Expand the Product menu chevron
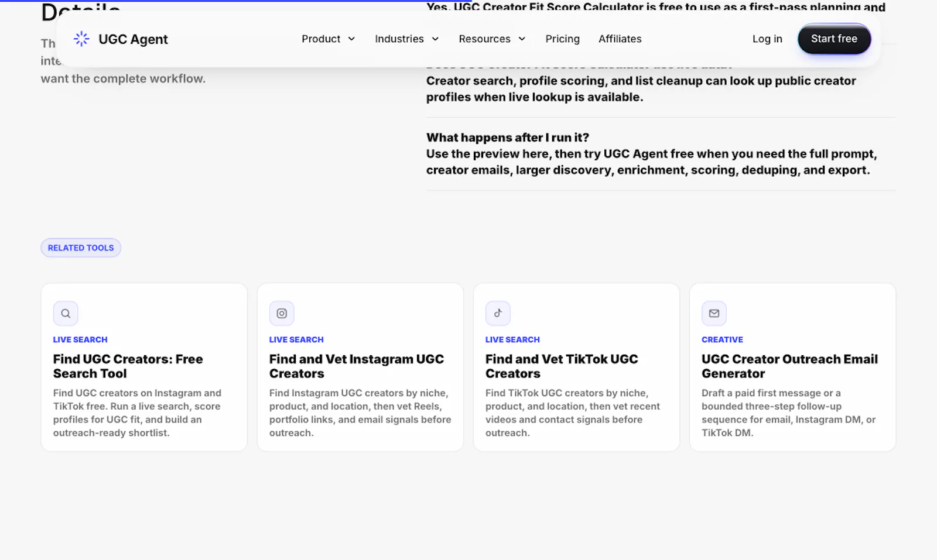Screen dimensions: 937x560 click(351, 39)
